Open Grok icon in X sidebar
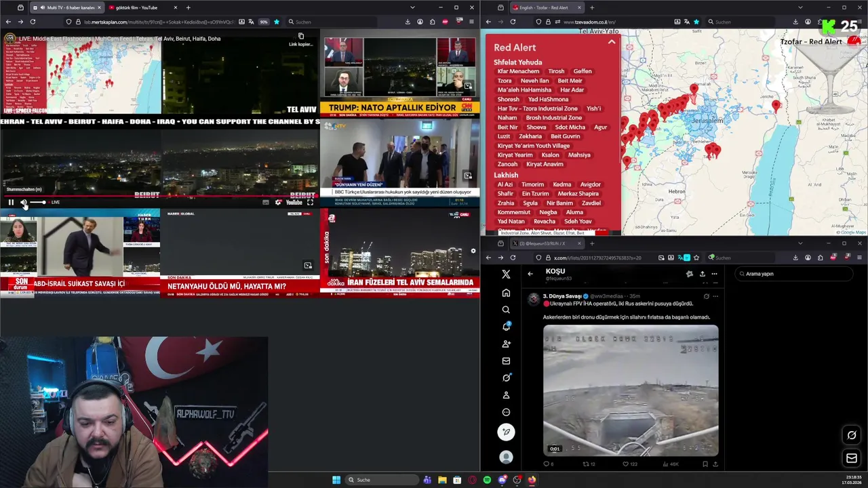The width and height of the screenshot is (868, 488). click(506, 378)
